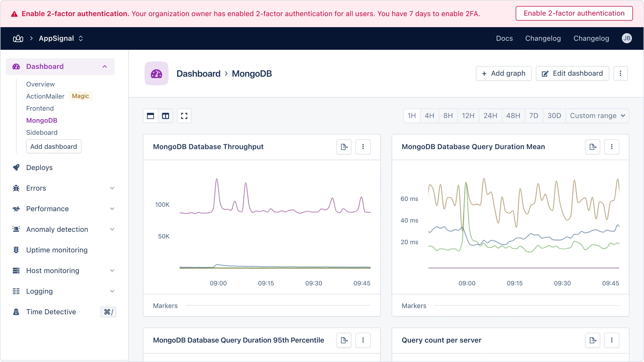
Task: Click the large purple dashboard header icon
Action: click(156, 73)
